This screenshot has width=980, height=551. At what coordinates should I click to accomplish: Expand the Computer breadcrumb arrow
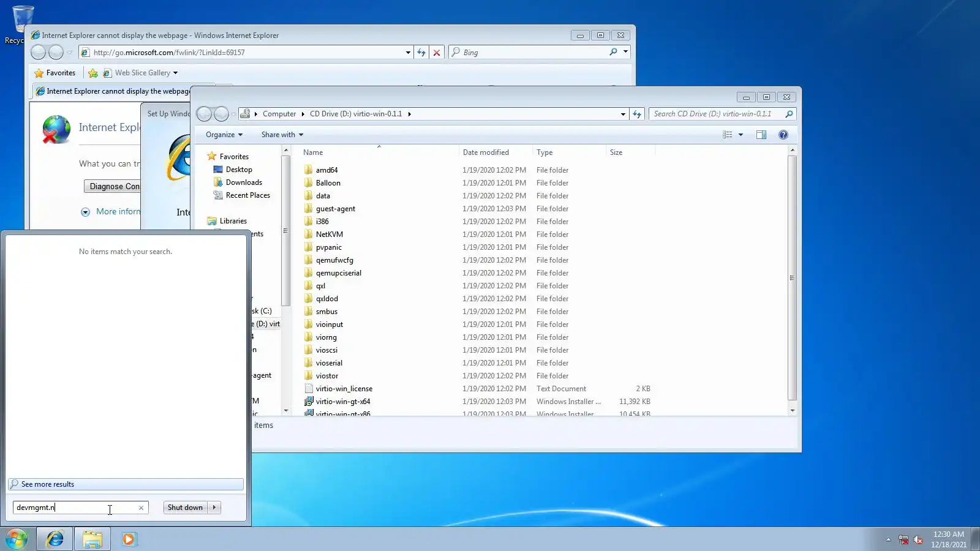pyautogui.click(x=303, y=114)
